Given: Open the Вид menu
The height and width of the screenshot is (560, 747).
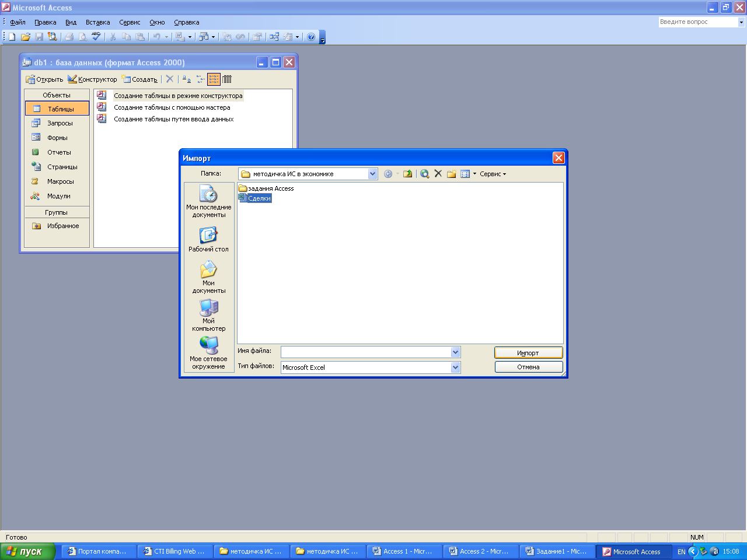Looking at the screenshot, I should 71,22.
